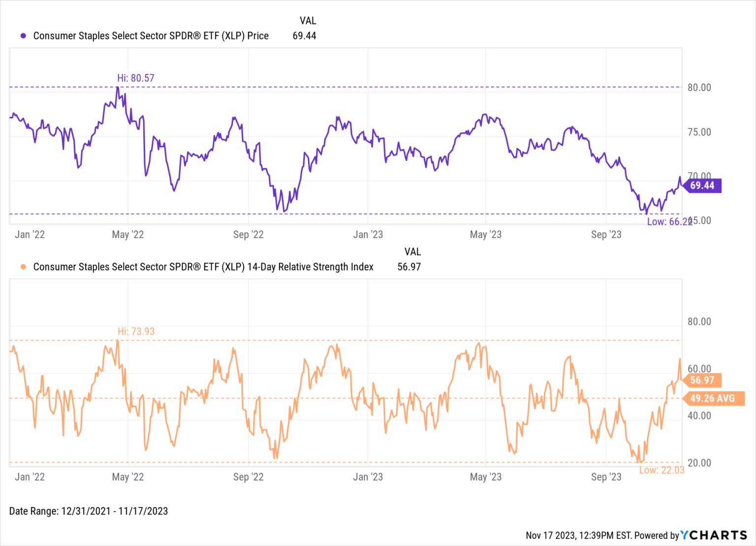This screenshot has height=546, width=756.
Task: Click the orange 49.26 AVG flag
Action: (713, 398)
